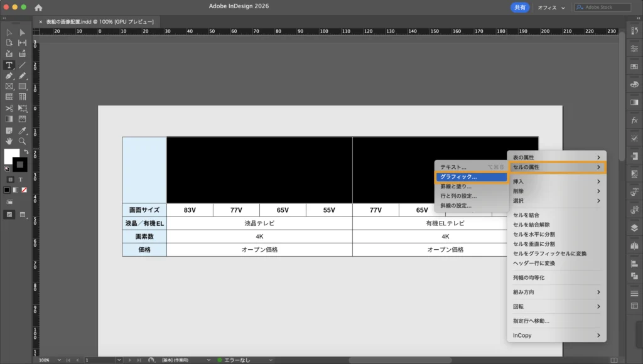Select the Pen tool
This screenshot has width=643, height=364.
coord(9,75)
